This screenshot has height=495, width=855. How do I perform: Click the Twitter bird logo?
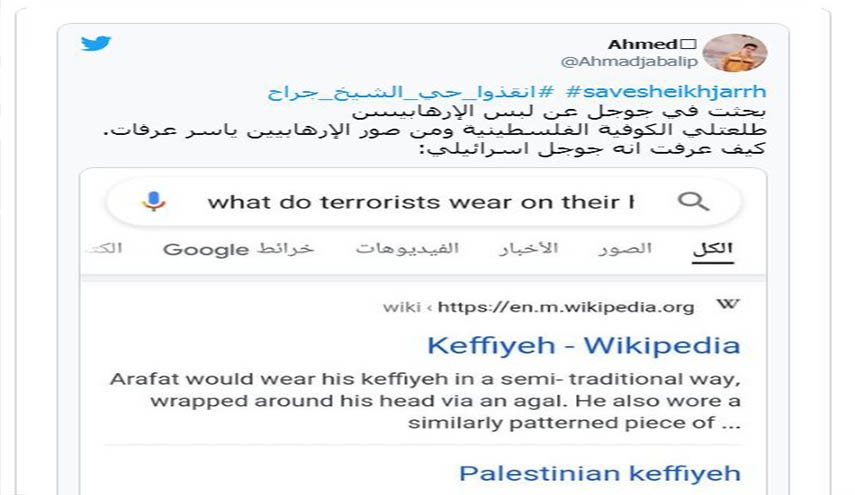point(96,43)
